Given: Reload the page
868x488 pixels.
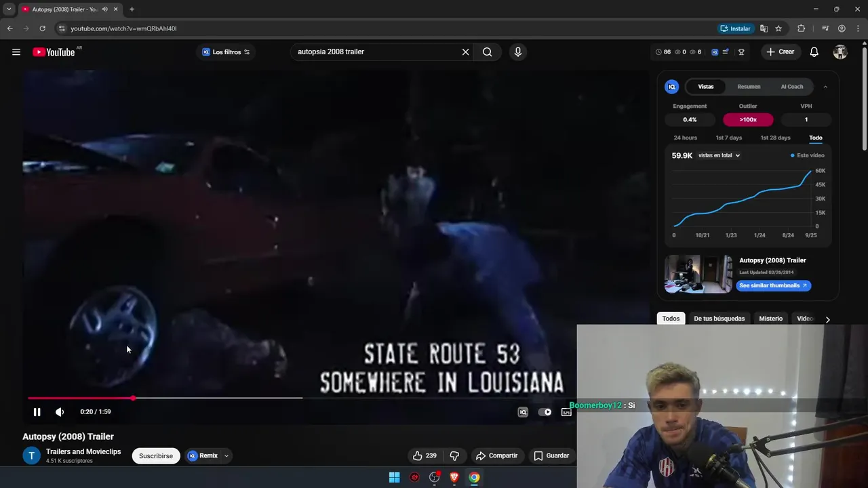Looking at the screenshot, I should [42, 28].
